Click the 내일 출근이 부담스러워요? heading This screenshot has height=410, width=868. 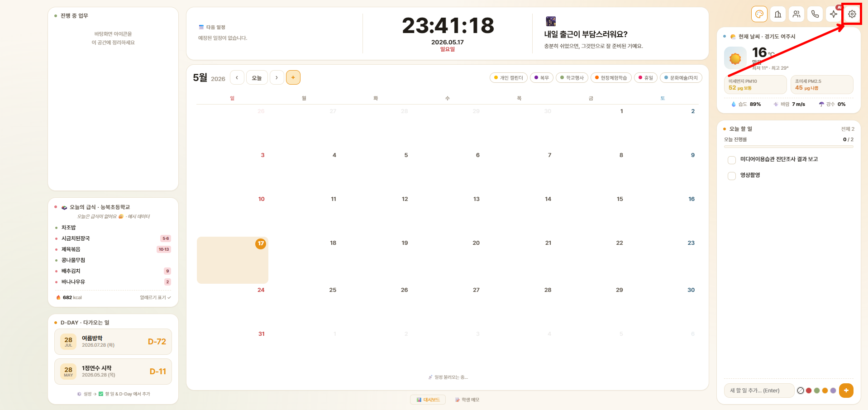pos(586,34)
